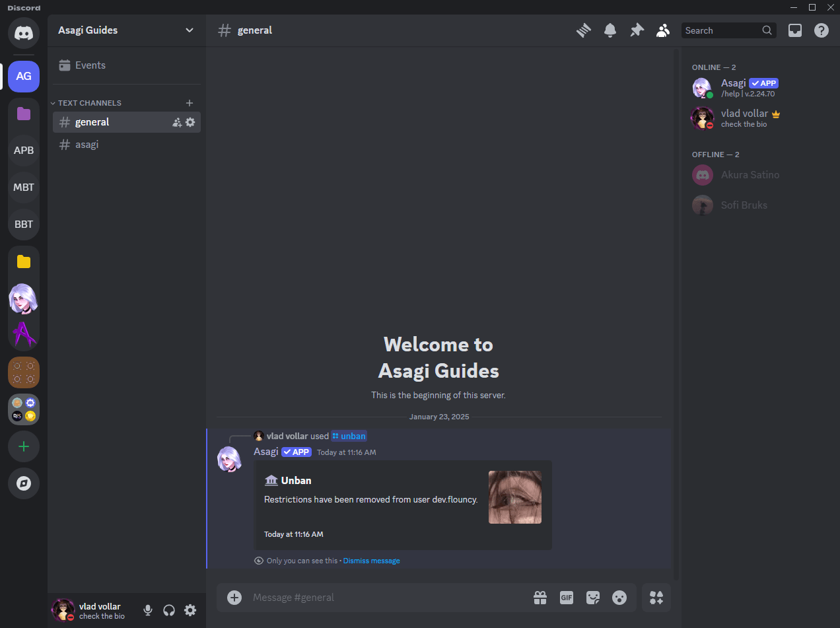
Task: Open notification settings bell icon
Action: [x=610, y=30]
